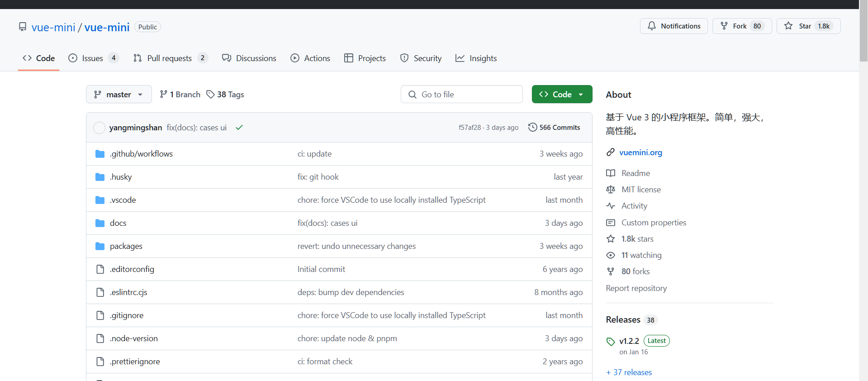Expand the master branch dropdown
The width and height of the screenshot is (868, 381).
pyautogui.click(x=119, y=94)
